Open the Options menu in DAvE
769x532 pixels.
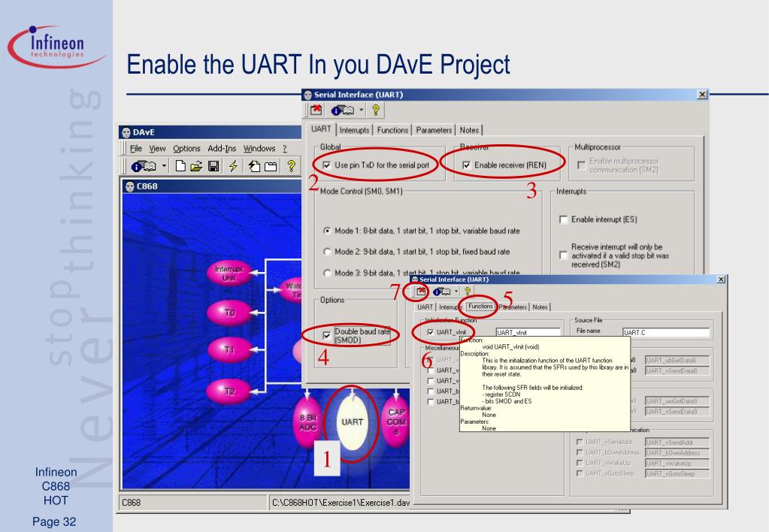point(187,148)
